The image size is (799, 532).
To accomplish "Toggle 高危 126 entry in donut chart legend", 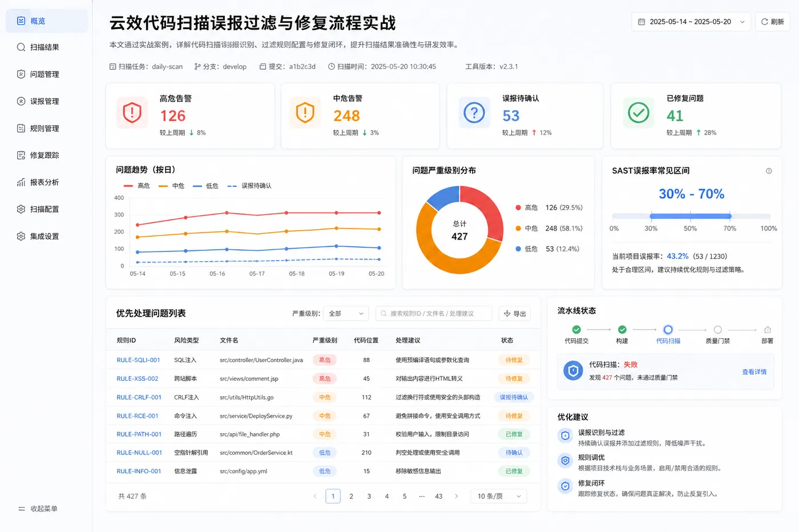I will pos(549,208).
